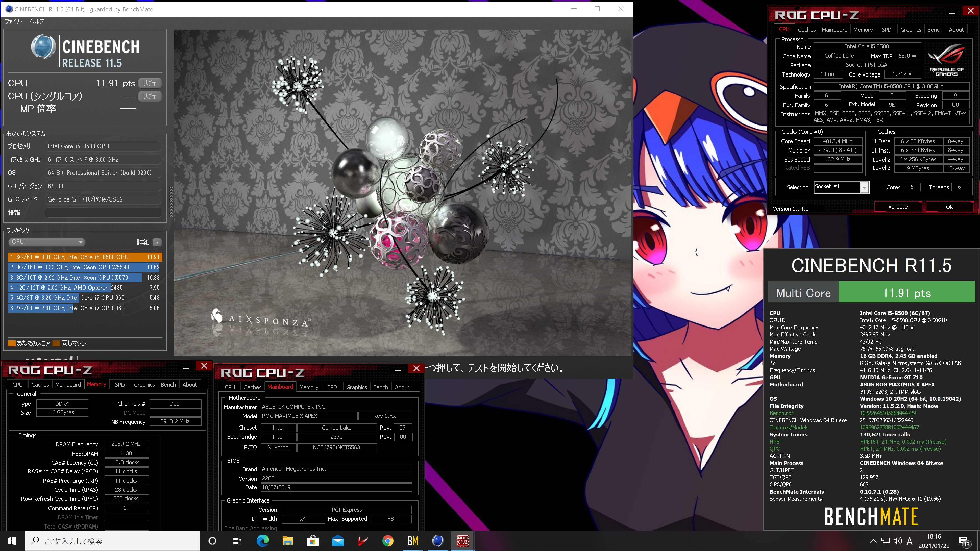Click Multi Core 11.91 pts green bar

(x=906, y=292)
